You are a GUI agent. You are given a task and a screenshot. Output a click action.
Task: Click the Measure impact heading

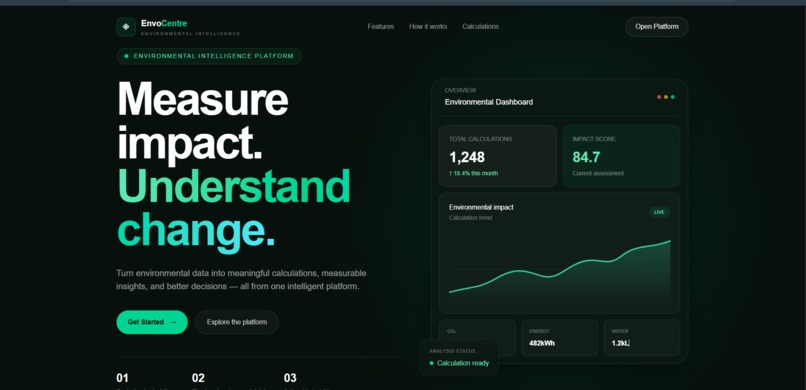pyautogui.click(x=203, y=123)
